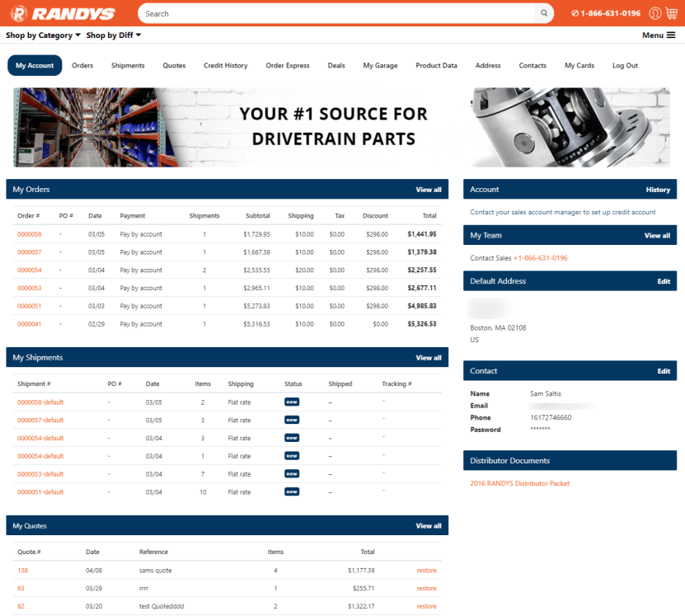Screen dimensions: 685x616
Task: Open the Product Data tab
Action: coord(436,65)
